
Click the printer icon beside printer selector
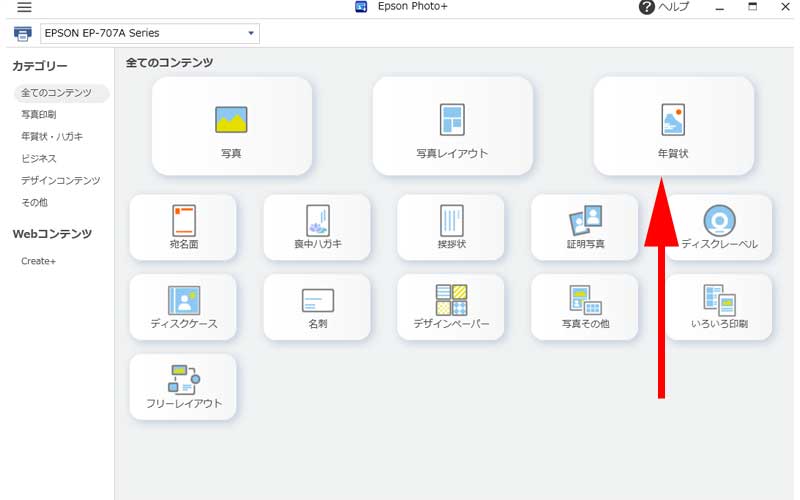[x=22, y=34]
